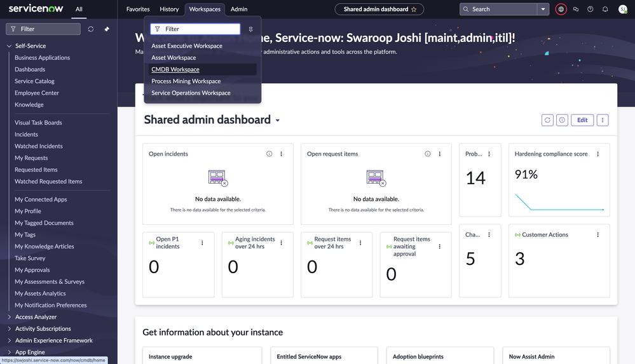
Task: Expand Admin Experience Framework section
Action: (x=9, y=340)
